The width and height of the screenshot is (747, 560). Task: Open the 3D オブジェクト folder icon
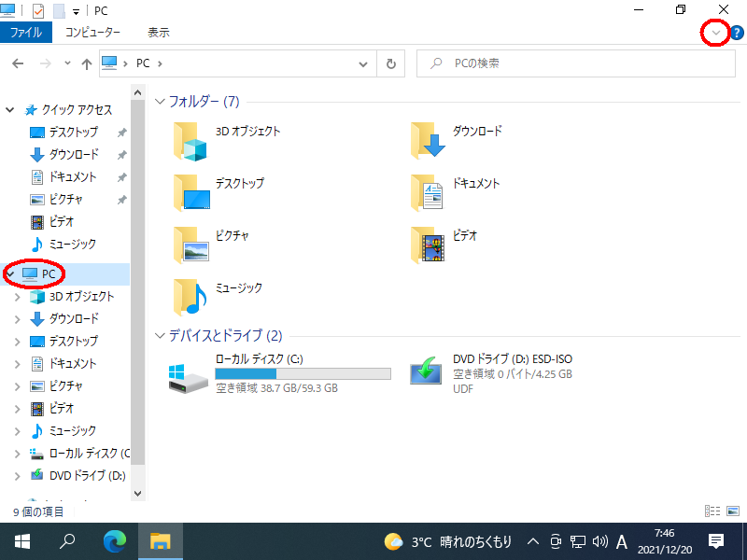pyautogui.click(x=193, y=142)
